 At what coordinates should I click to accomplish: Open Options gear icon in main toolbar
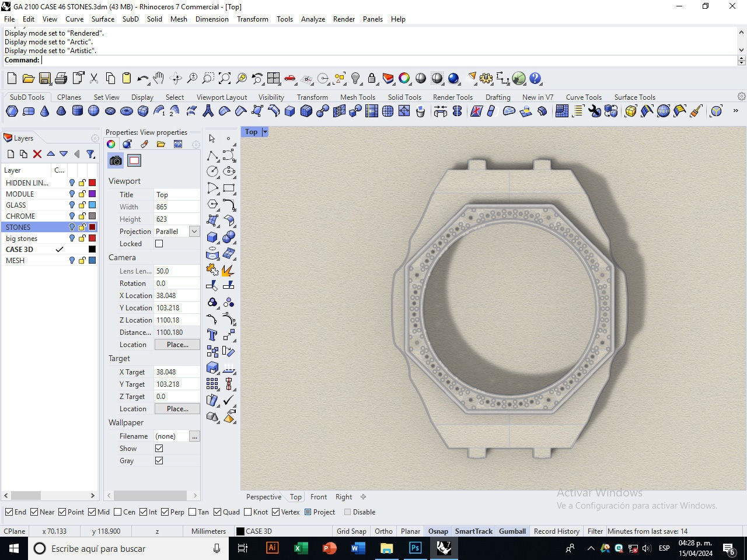point(486,78)
